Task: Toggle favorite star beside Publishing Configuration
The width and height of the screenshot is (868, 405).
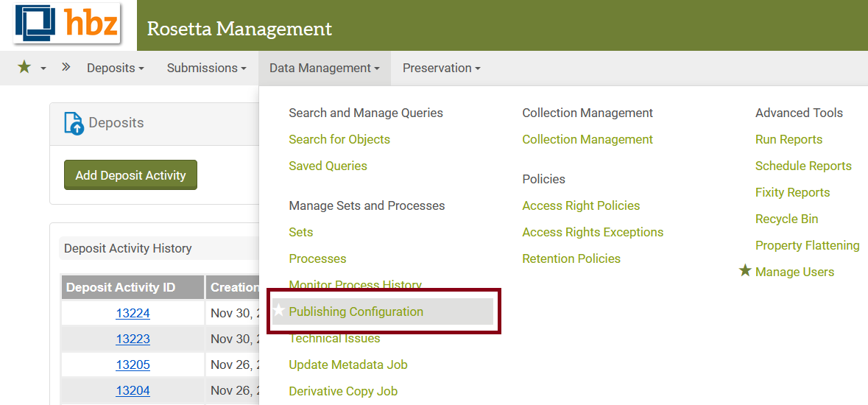Action: pos(278,311)
